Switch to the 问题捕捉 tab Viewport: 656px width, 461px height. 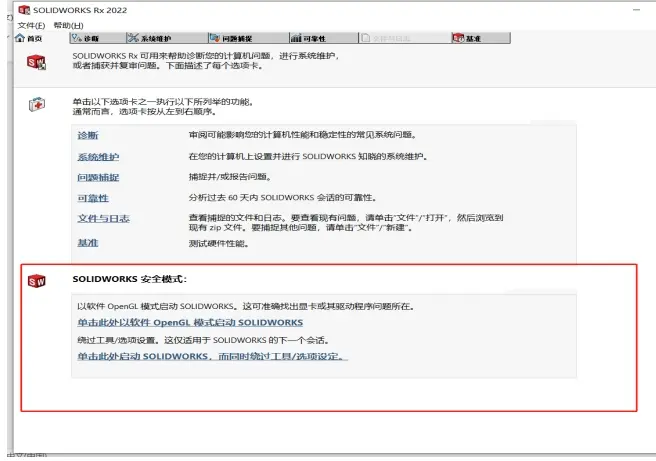click(x=249, y=38)
